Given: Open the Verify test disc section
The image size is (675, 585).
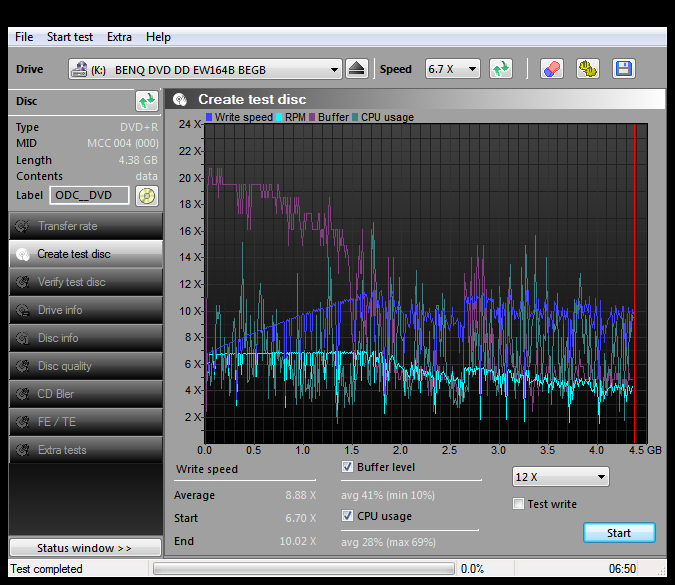Looking at the screenshot, I should click(x=86, y=282).
